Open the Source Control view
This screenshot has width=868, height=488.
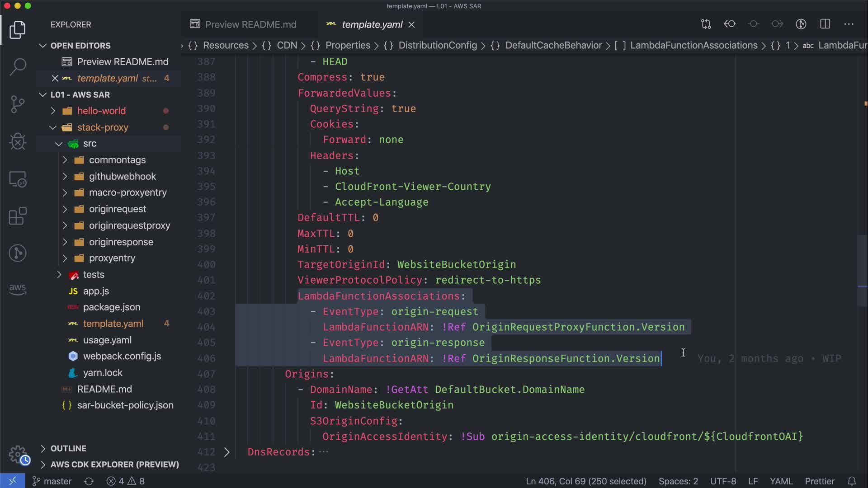pyautogui.click(x=18, y=104)
